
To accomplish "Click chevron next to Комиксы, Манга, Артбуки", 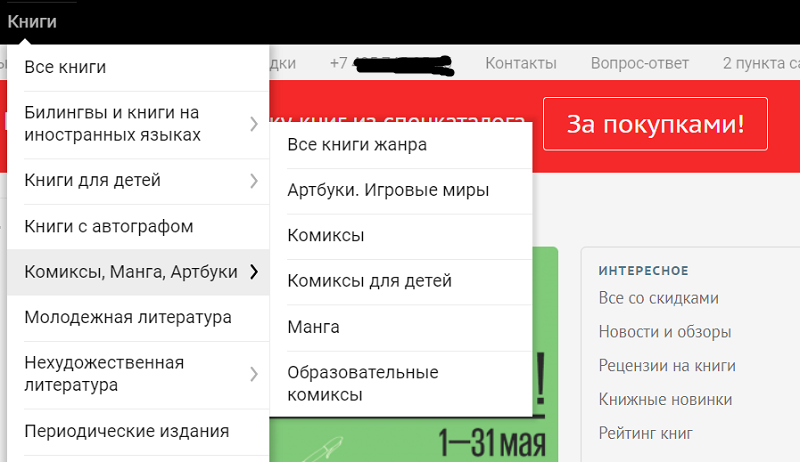I will 253,272.
